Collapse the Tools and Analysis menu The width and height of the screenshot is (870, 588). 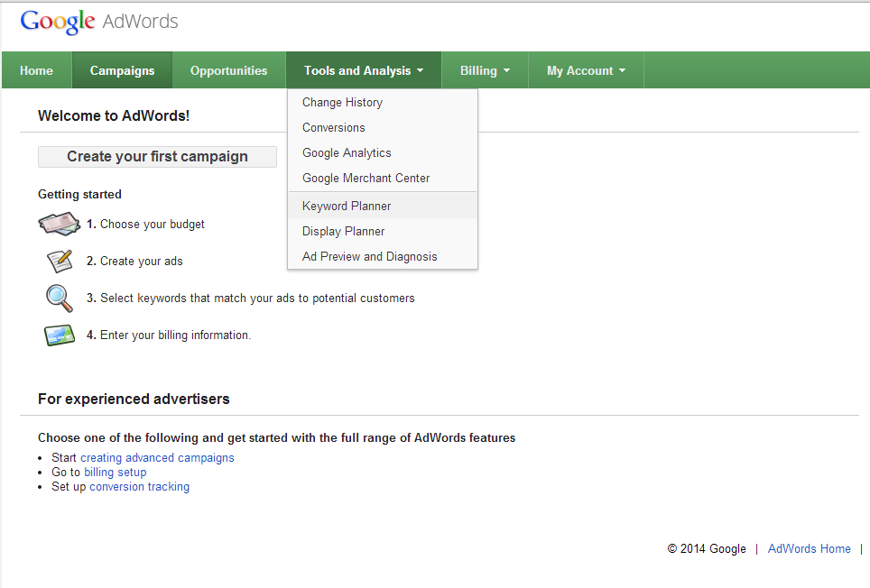pos(364,70)
